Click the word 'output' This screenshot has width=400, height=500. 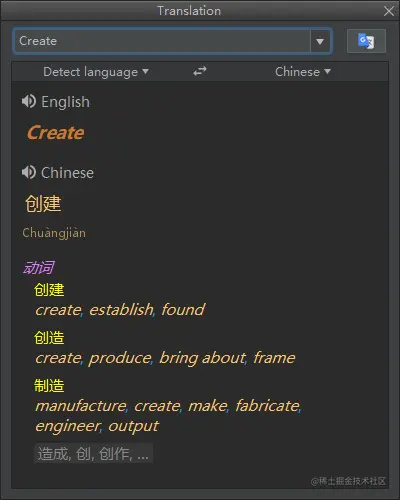134,426
